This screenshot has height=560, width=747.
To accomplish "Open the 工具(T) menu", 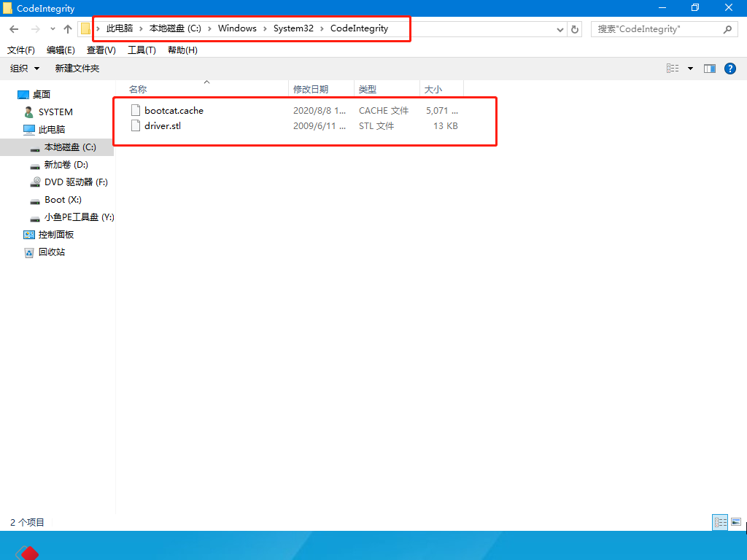I will [142, 50].
